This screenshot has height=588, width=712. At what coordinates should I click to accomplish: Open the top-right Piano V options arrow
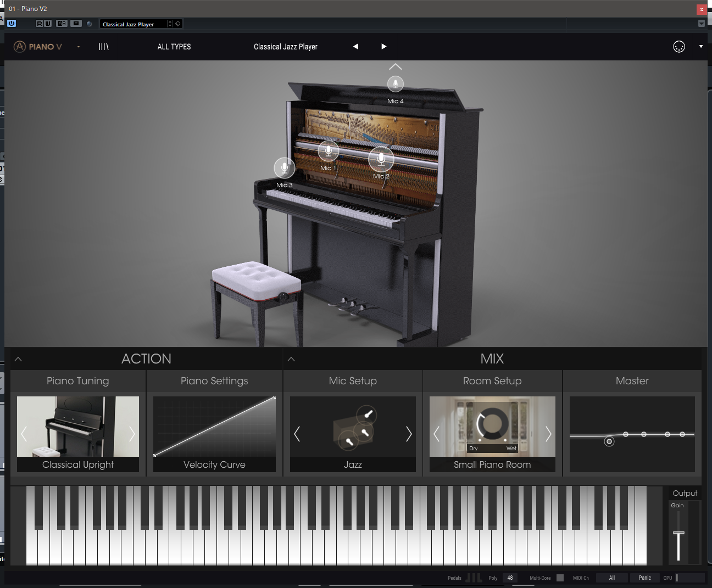tap(700, 47)
